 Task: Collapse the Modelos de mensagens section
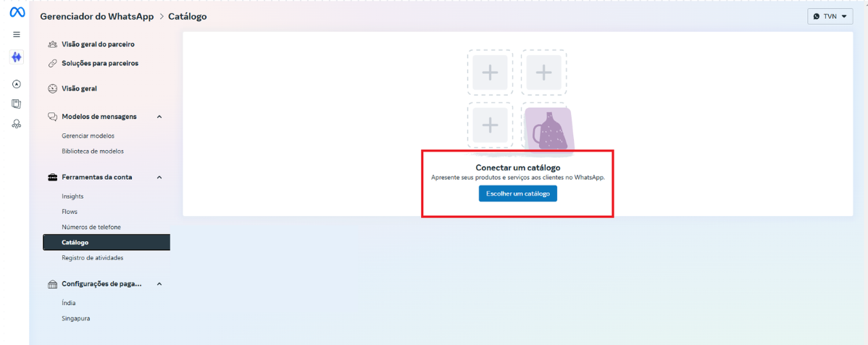coord(159,117)
